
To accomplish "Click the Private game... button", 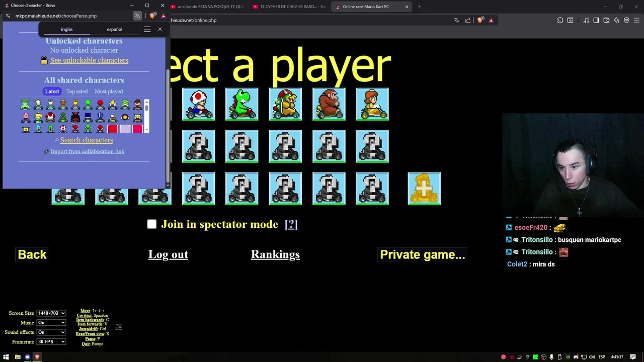I will point(423,254).
